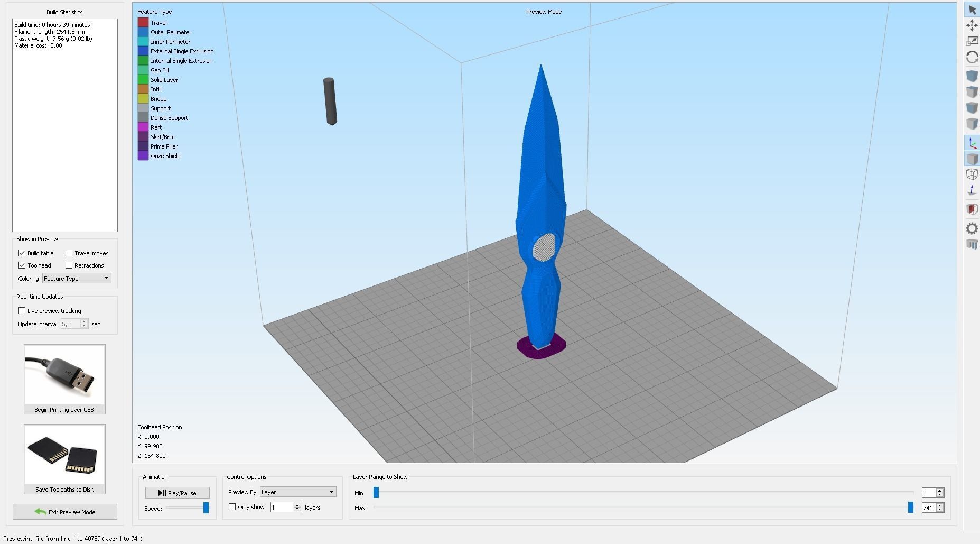980x544 pixels.
Task: Click the Max layer range slider handle
Action: click(x=911, y=507)
